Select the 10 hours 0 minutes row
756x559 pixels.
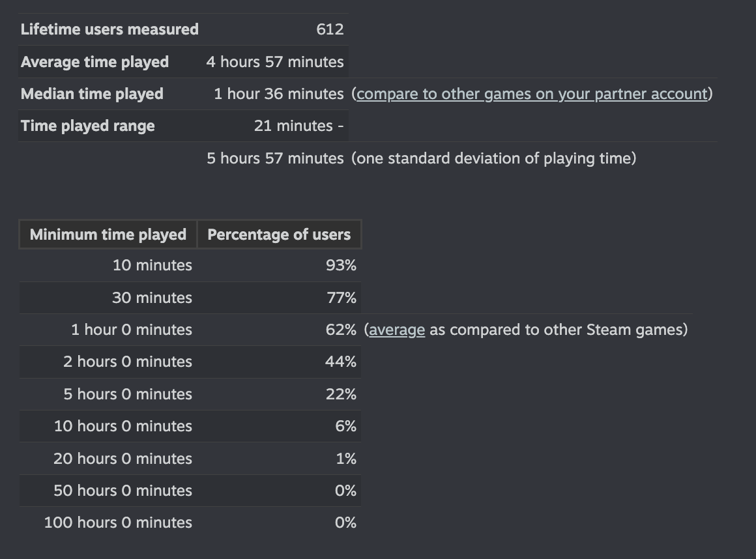190,426
